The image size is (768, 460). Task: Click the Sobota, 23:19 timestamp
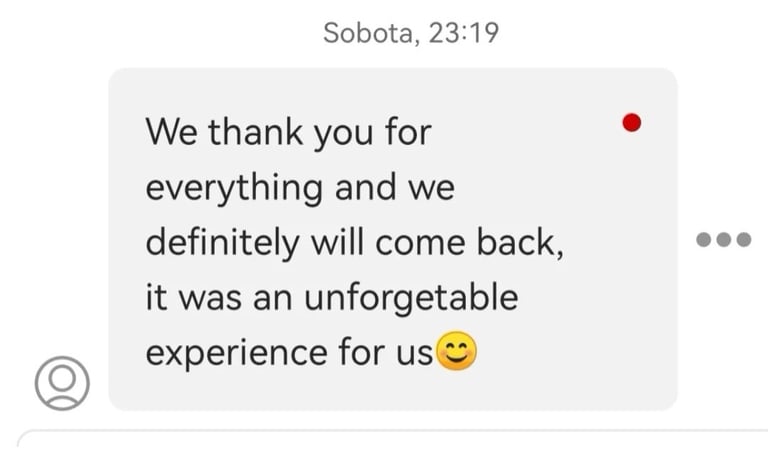[x=410, y=33]
